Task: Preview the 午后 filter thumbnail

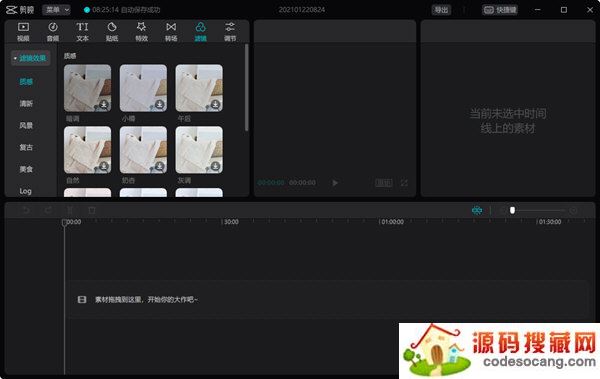Action: pos(199,88)
